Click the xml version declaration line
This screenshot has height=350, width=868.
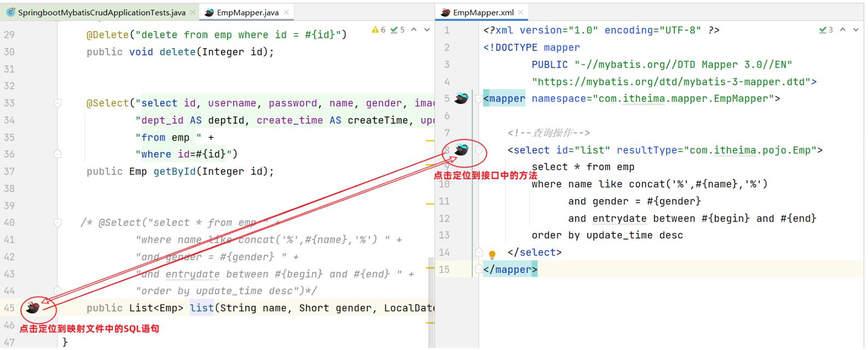[x=601, y=30]
